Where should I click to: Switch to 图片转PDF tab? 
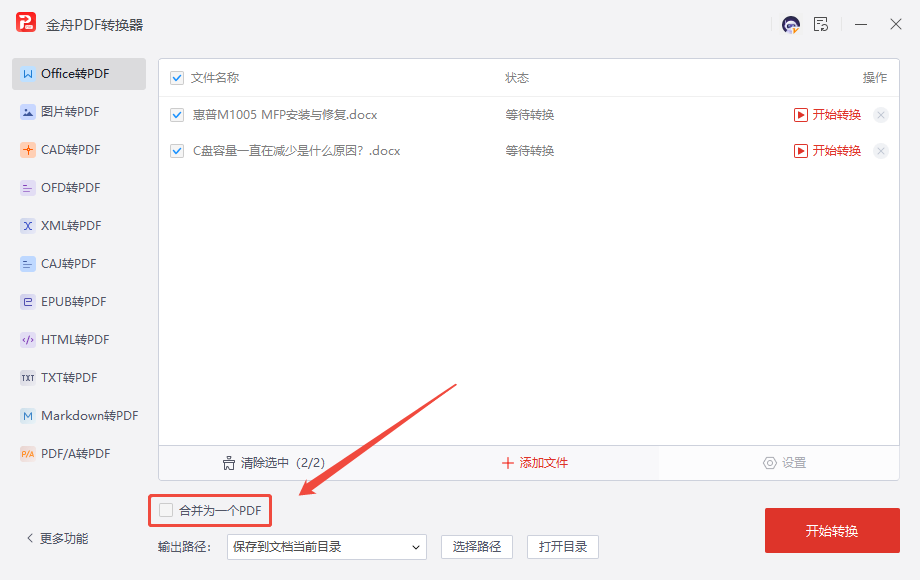pyautogui.click(x=79, y=112)
